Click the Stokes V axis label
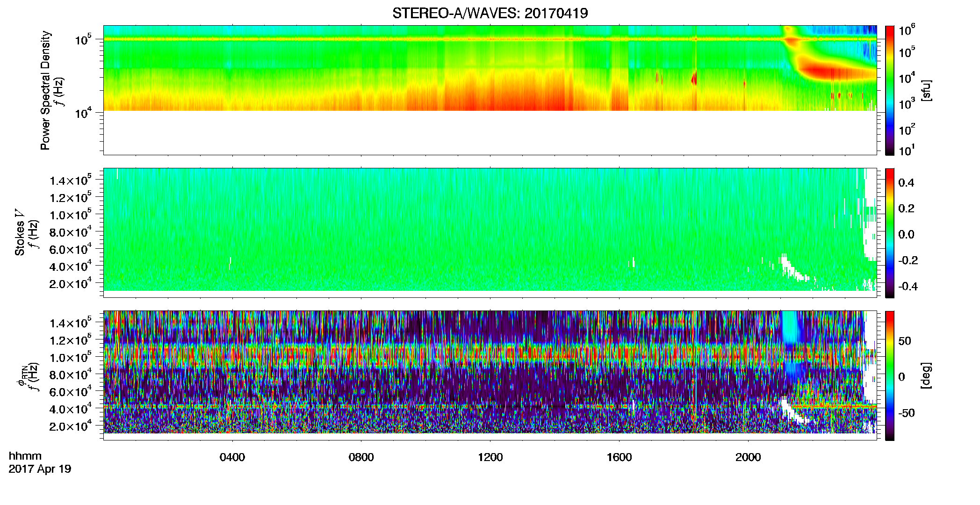This screenshot has width=980, height=505. 20,232
